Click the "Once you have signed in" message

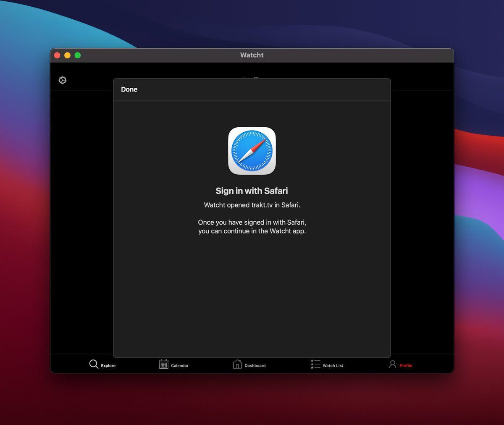(x=252, y=227)
